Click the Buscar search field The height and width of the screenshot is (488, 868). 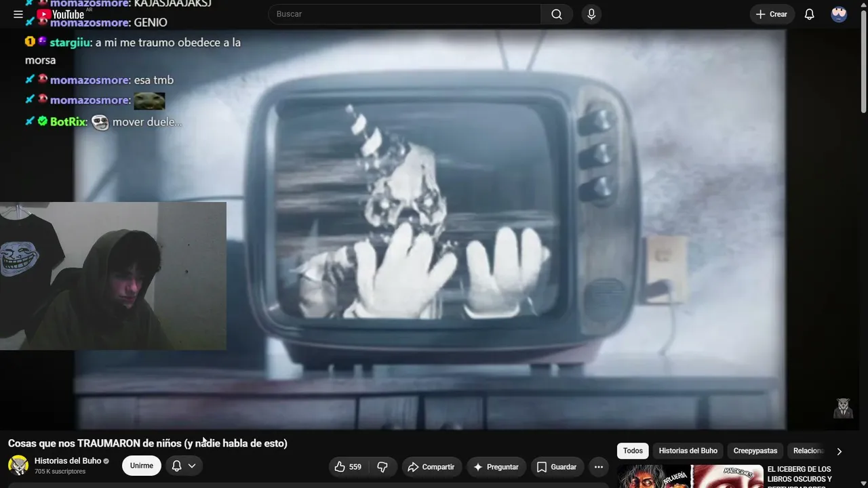(404, 14)
